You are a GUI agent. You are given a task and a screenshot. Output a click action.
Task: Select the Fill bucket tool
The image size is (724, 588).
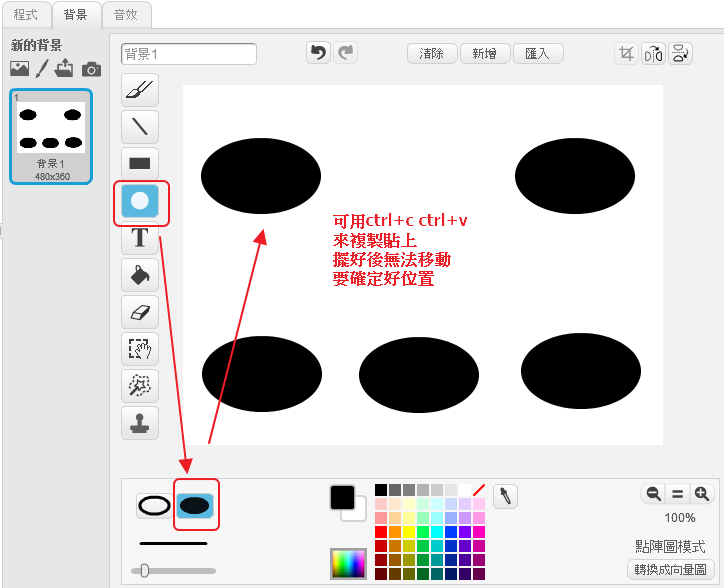coord(140,274)
